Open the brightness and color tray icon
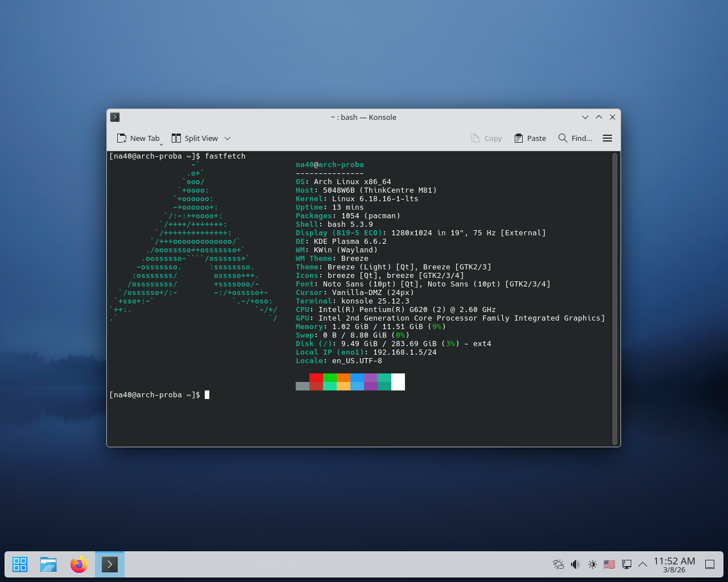Image resolution: width=728 pixels, height=582 pixels. (593, 564)
